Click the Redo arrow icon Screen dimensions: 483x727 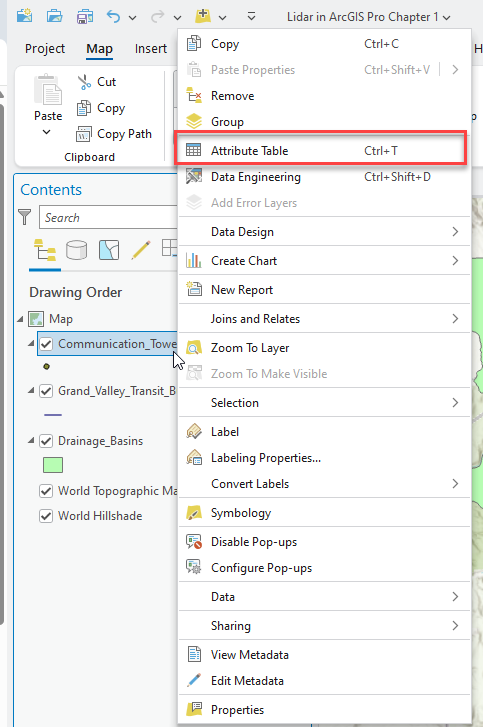tap(158, 17)
